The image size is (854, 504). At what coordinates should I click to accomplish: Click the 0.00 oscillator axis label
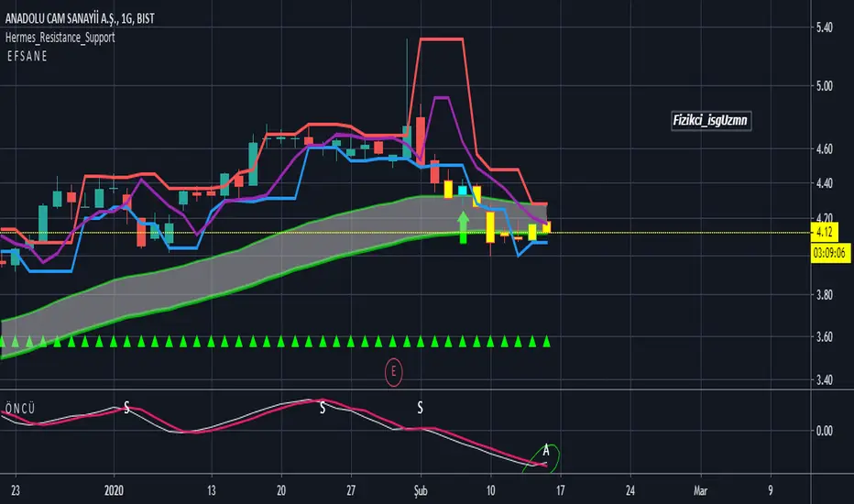(x=824, y=431)
